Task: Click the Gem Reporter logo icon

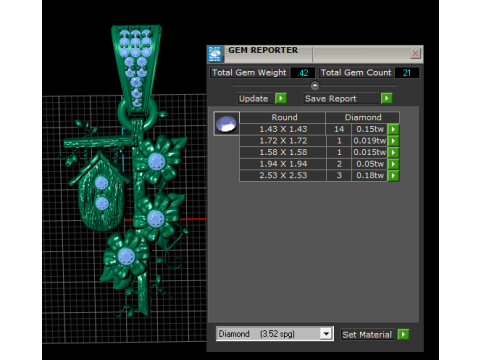Action: coord(215,54)
